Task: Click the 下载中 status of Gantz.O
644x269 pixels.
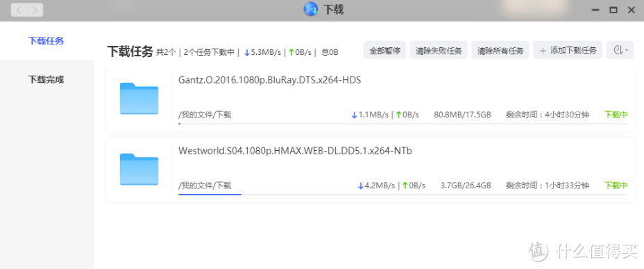Action: (616, 115)
